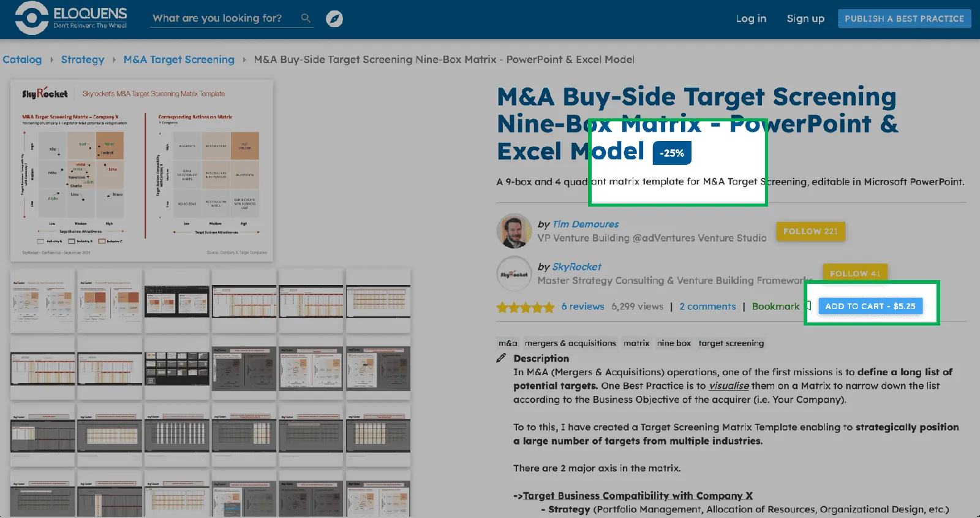Select the 'nine box' tag
The width and height of the screenshot is (980, 518).
pos(674,343)
